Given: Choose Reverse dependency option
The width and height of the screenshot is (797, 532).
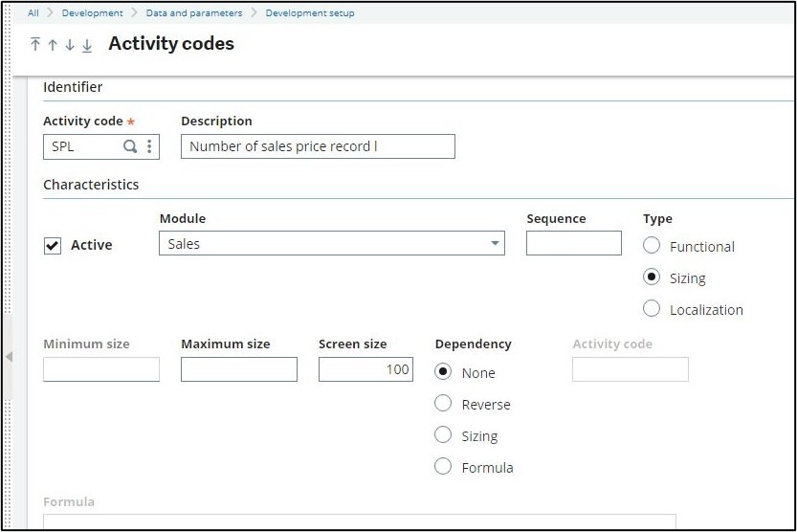Looking at the screenshot, I should [443, 404].
